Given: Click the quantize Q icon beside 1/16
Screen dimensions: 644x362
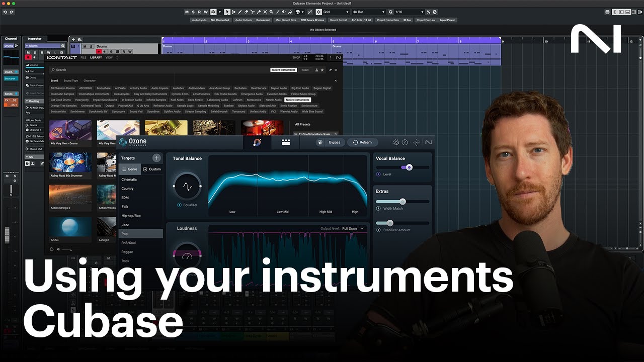Looking at the screenshot, I should coord(390,12).
